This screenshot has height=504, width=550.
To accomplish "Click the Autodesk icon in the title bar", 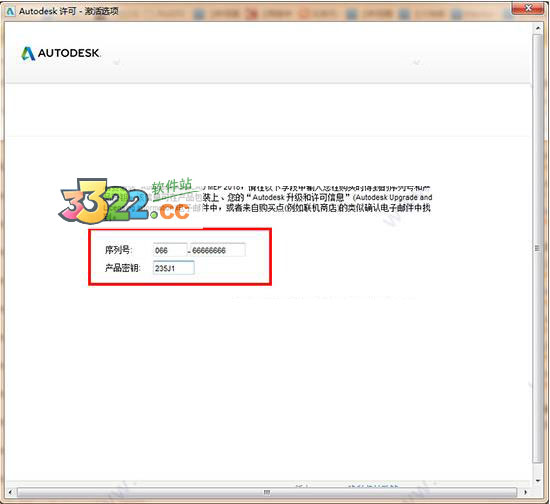I will tap(11, 11).
